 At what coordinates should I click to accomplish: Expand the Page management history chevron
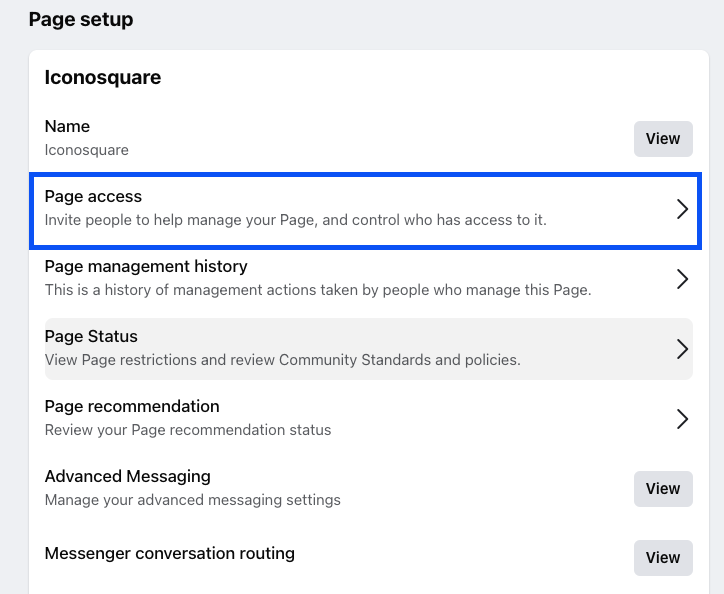point(682,279)
